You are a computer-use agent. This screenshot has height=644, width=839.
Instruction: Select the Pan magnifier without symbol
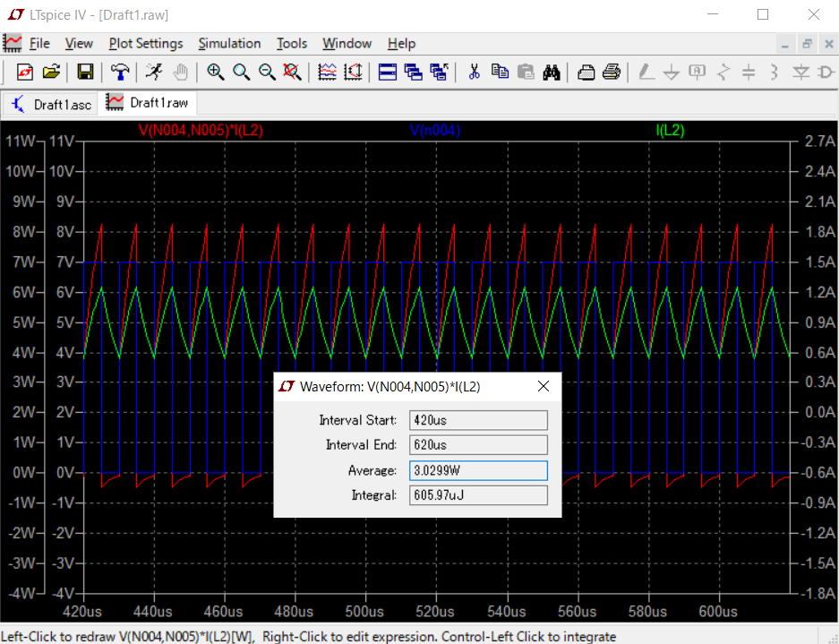click(x=241, y=72)
